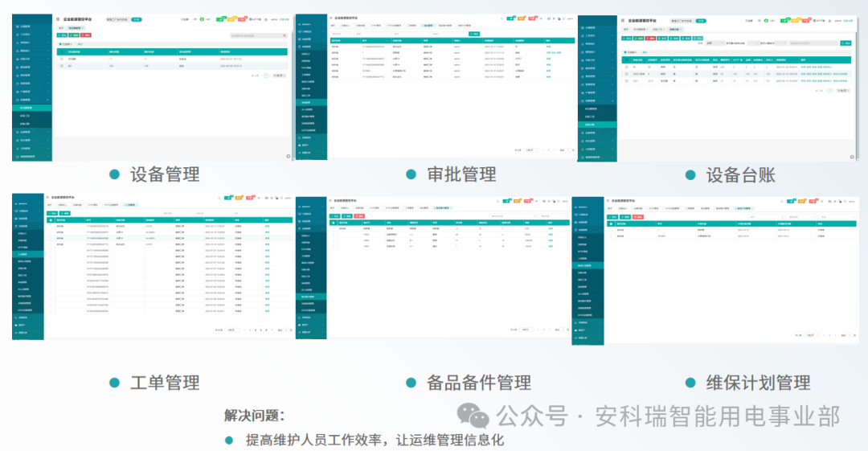Click red delete button in 维保计划管理 toolbar
Screen dimensions: 868x451
coord(637,217)
